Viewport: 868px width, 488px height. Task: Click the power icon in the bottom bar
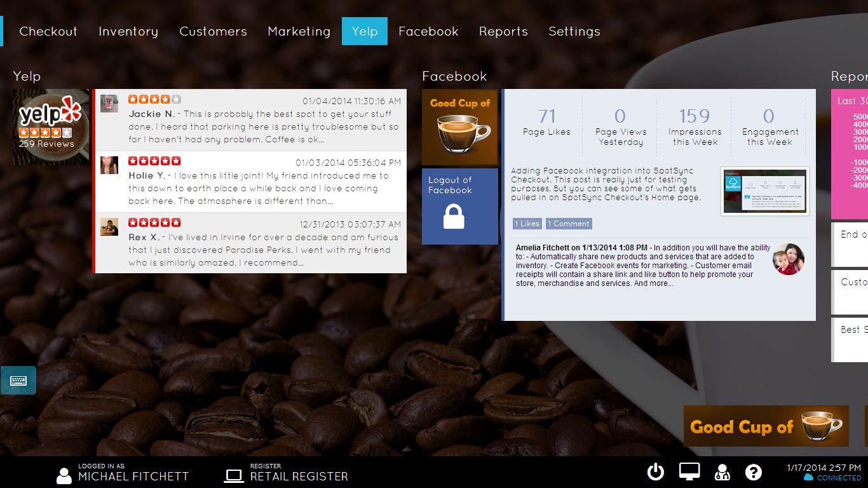point(656,472)
